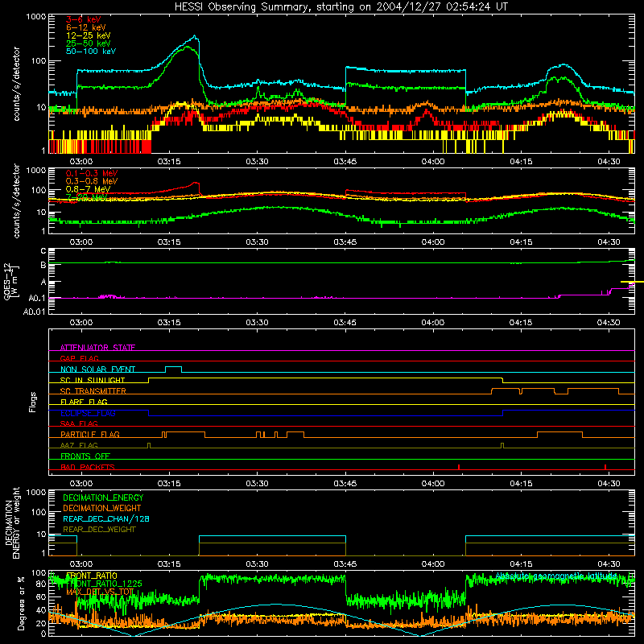The image size is (644, 644).
Task: Select the SC_IN_SUNLIGHT flag label
Action: (x=92, y=380)
